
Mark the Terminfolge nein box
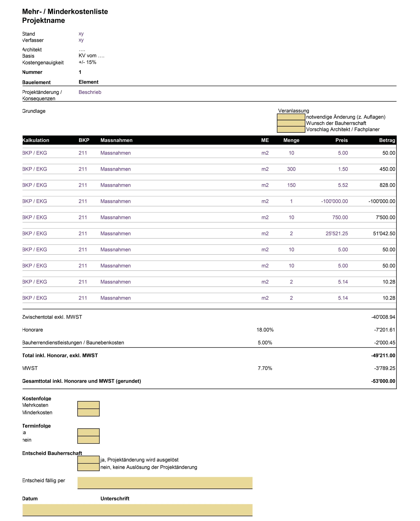88,440
